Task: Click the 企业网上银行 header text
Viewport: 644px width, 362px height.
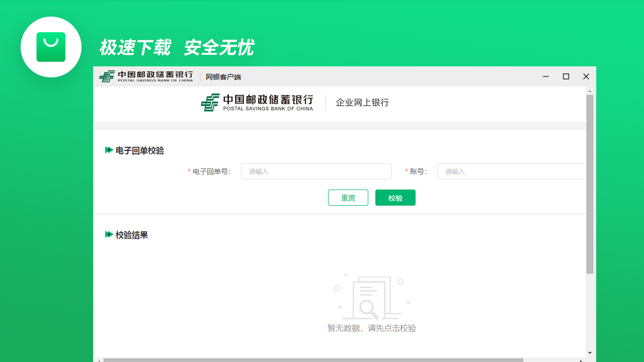Action: 362,103
